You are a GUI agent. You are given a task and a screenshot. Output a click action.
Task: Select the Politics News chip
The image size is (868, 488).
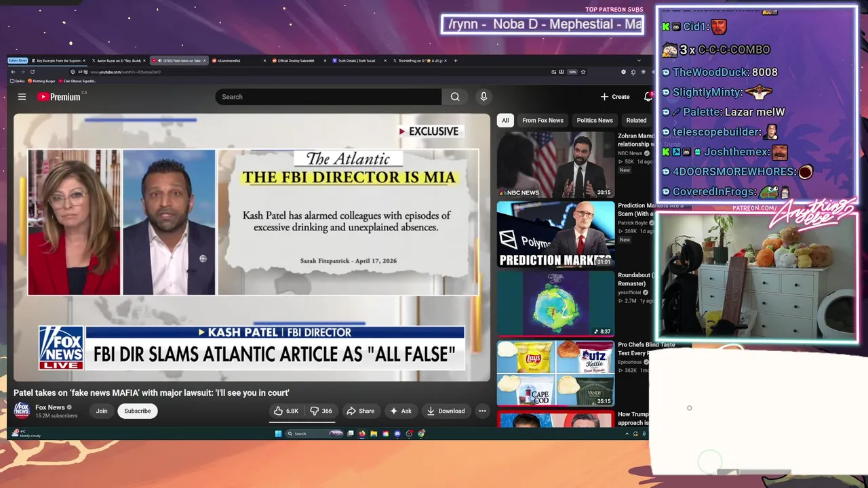pos(595,120)
